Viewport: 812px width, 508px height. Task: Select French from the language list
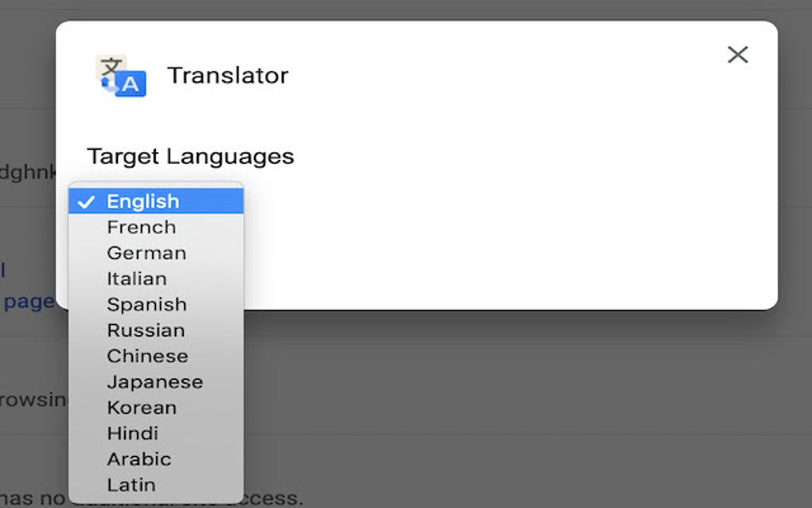[x=142, y=227]
